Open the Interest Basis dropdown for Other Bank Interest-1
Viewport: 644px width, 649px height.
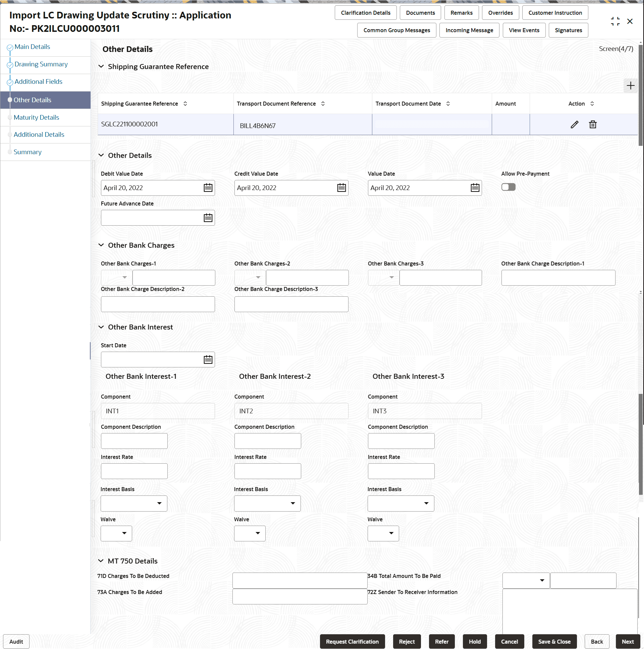click(x=160, y=503)
